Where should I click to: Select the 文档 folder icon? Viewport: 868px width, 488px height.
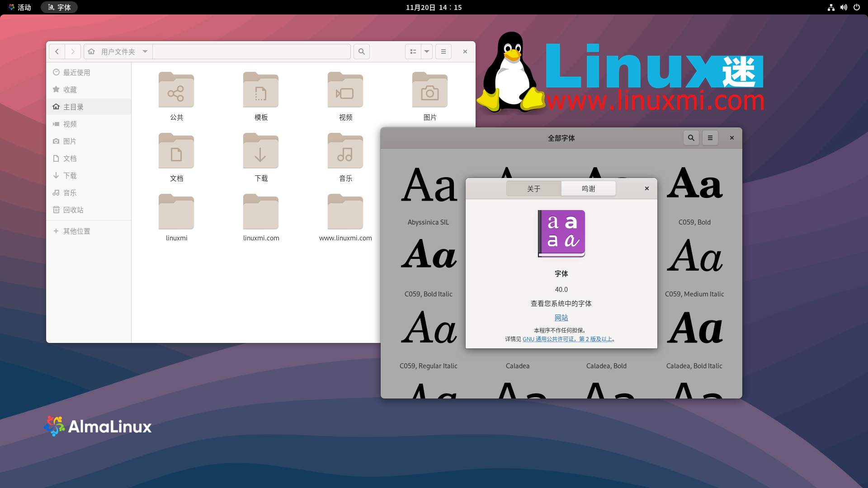click(176, 151)
